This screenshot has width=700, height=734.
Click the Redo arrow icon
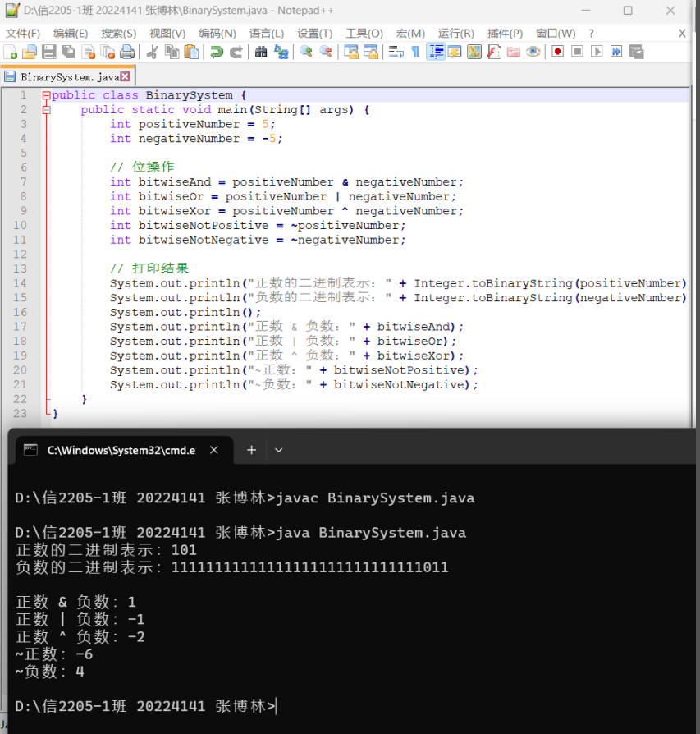point(236,52)
